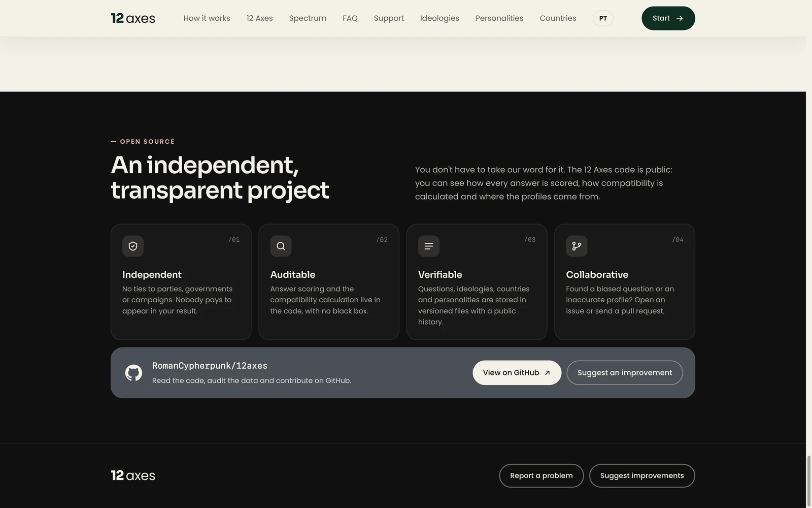The height and width of the screenshot is (508, 812).
Task: Click the Auditable card heading
Action: point(292,275)
